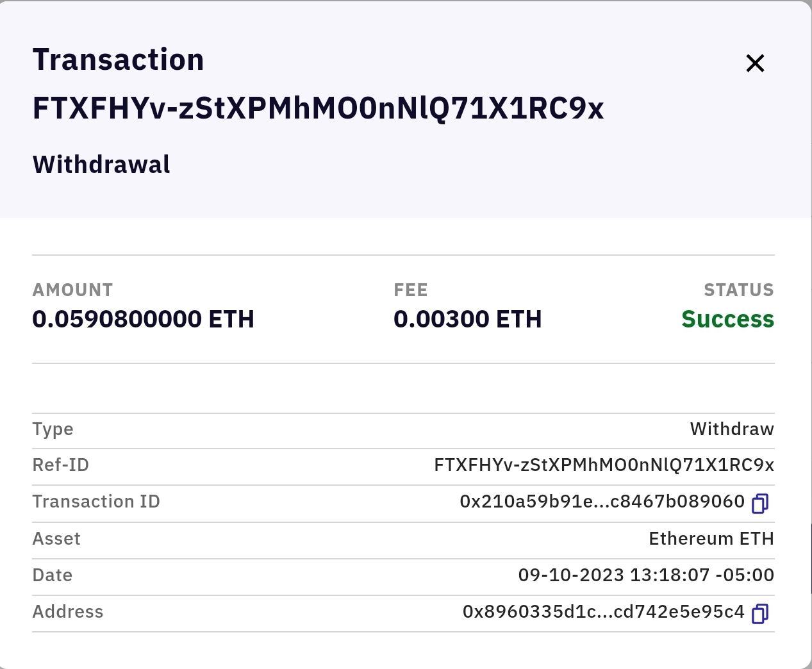Click the Withdraw type value

click(732, 429)
